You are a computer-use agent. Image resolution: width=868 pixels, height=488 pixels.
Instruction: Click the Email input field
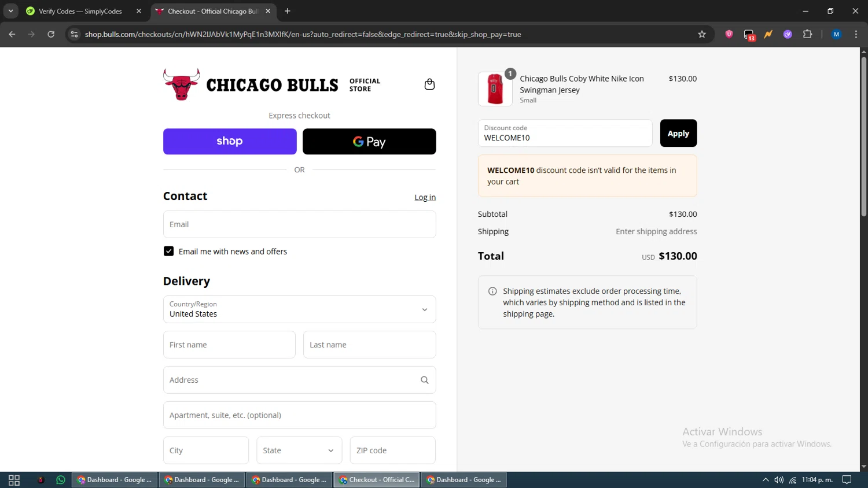[x=299, y=224]
